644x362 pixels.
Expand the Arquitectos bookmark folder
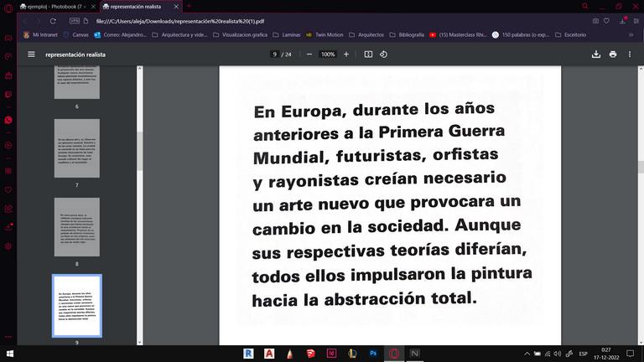pyautogui.click(x=366, y=35)
